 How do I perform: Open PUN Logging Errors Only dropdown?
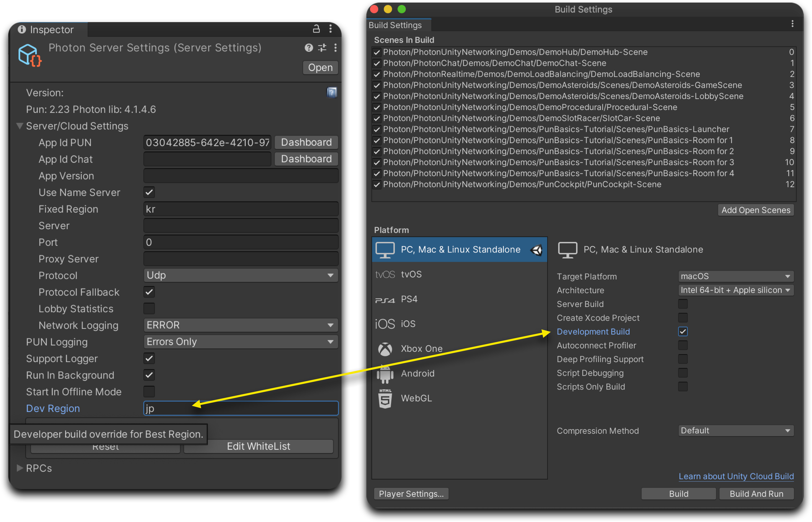point(241,342)
